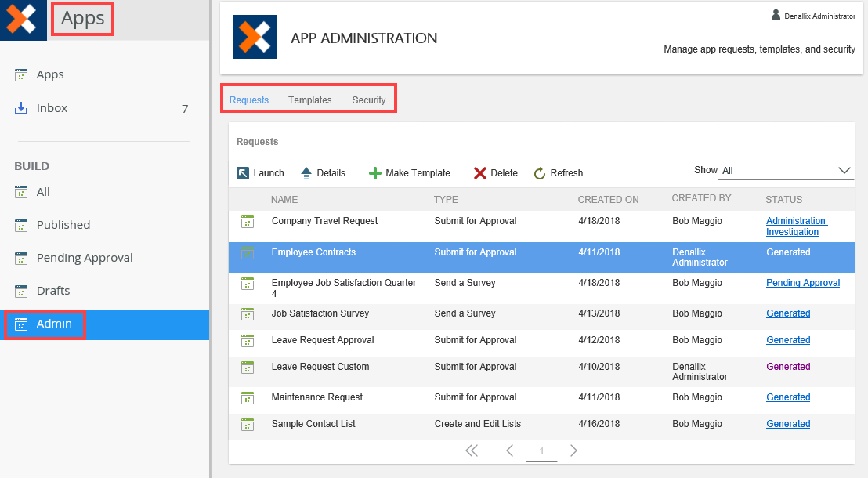The height and width of the screenshot is (478, 868).
Task: Click the page number input field
Action: pyautogui.click(x=541, y=451)
